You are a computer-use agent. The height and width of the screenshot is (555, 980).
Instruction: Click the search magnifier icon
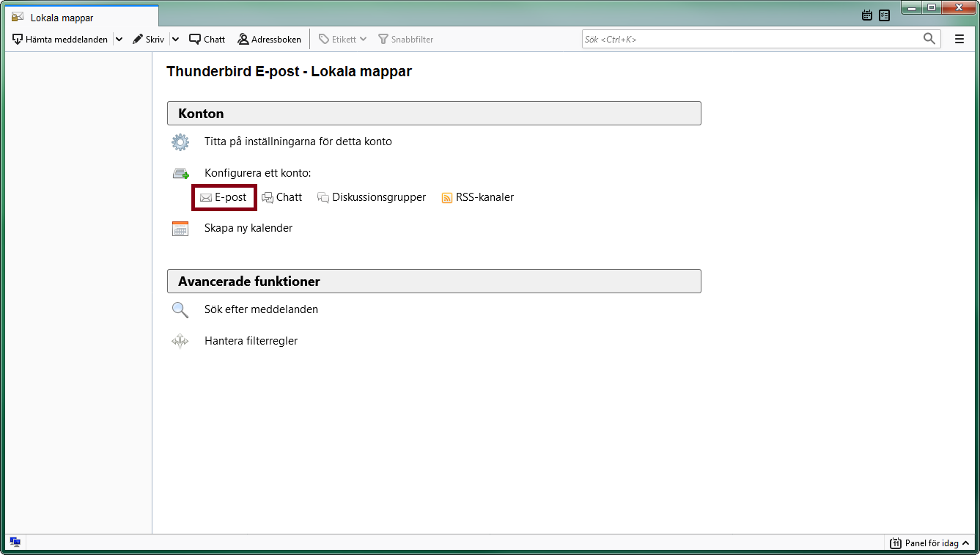[x=929, y=39]
